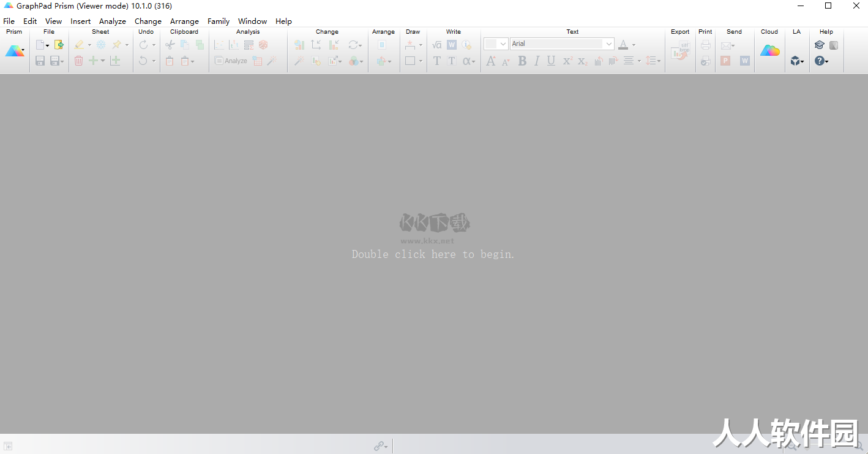Image resolution: width=868 pixels, height=454 pixels.
Task: Click the Paste clipboard icon without arrow
Action: coord(170,61)
